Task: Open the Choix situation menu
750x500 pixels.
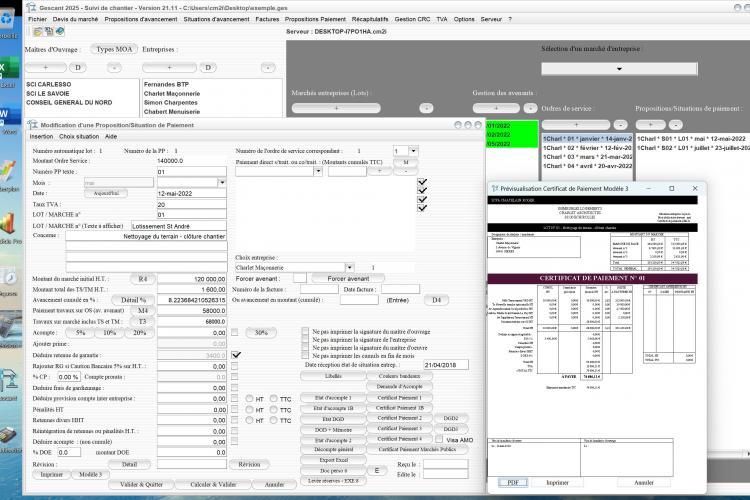Action: [x=79, y=136]
